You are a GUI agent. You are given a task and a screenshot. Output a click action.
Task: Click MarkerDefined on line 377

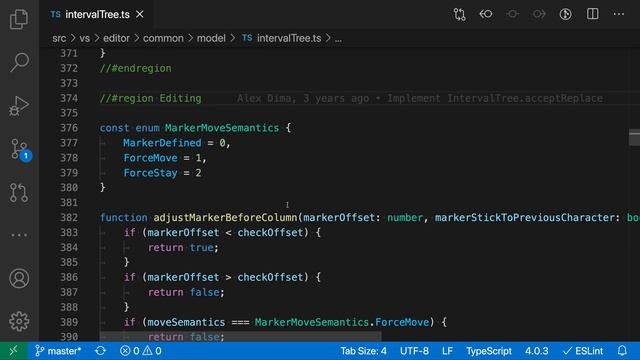coord(162,143)
